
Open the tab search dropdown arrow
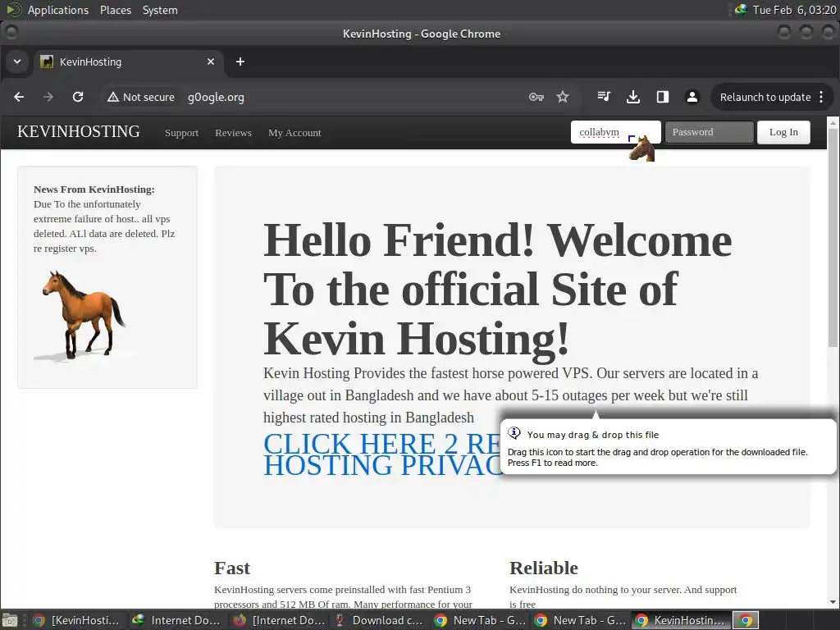pos(17,62)
